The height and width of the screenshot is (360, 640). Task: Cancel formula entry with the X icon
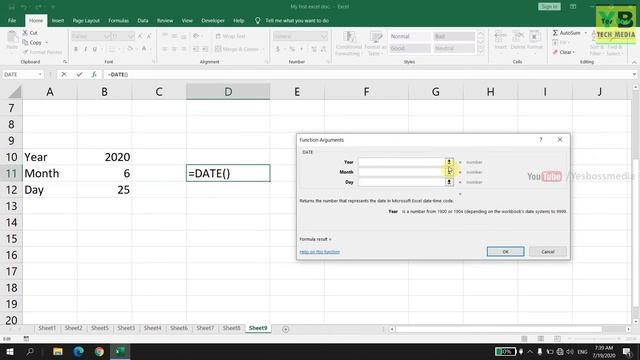[x=64, y=74]
